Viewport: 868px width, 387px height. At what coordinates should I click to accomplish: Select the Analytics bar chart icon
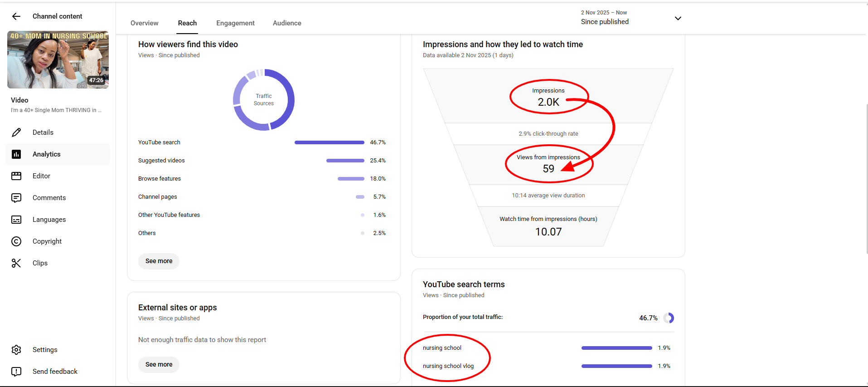click(16, 154)
